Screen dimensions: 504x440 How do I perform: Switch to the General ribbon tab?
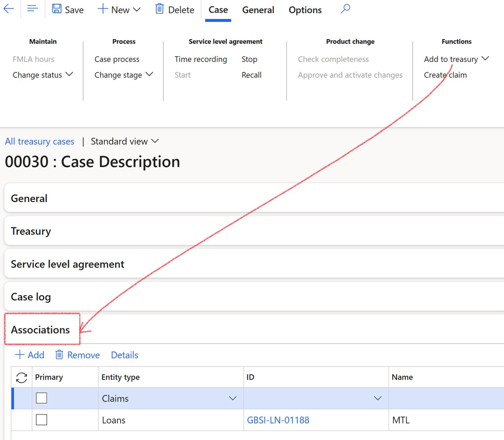258,10
